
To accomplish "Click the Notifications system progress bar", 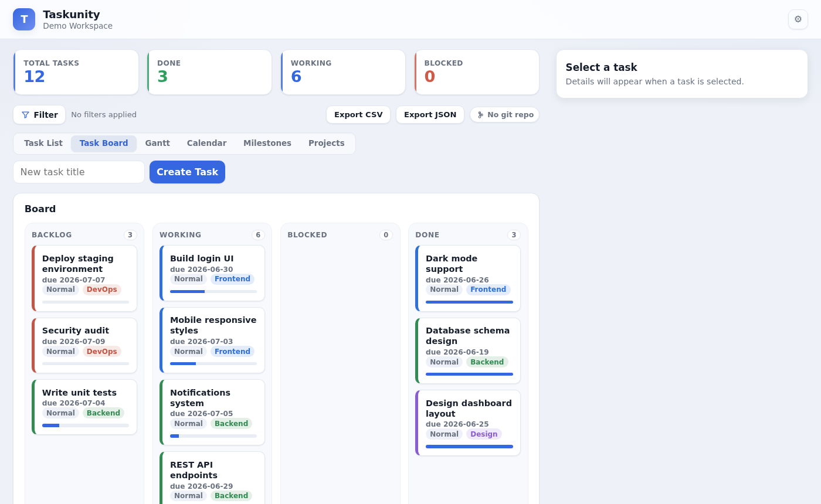I will [x=213, y=436].
